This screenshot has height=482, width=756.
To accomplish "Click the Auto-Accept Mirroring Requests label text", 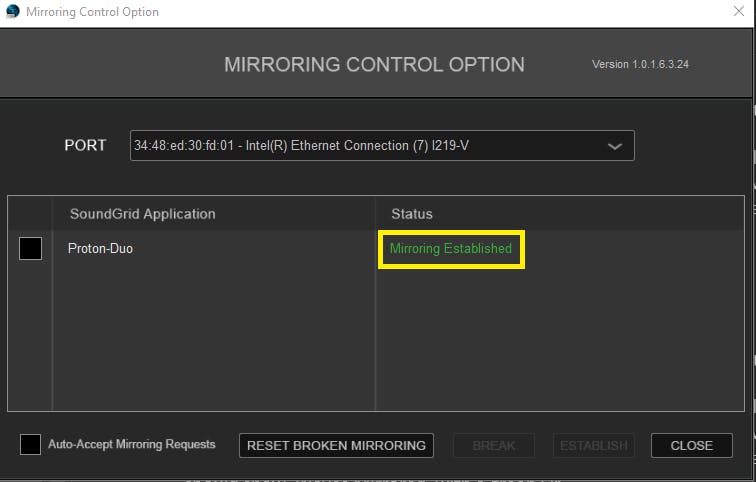I will point(131,444).
